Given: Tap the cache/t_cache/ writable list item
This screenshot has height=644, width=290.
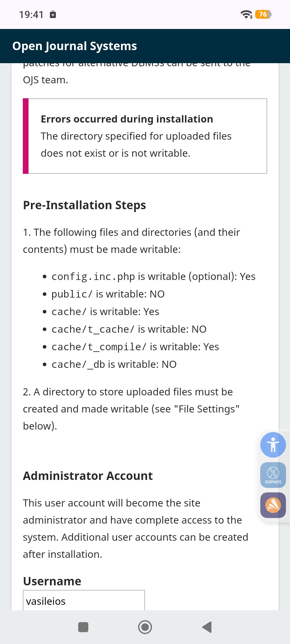Looking at the screenshot, I should point(129,329).
